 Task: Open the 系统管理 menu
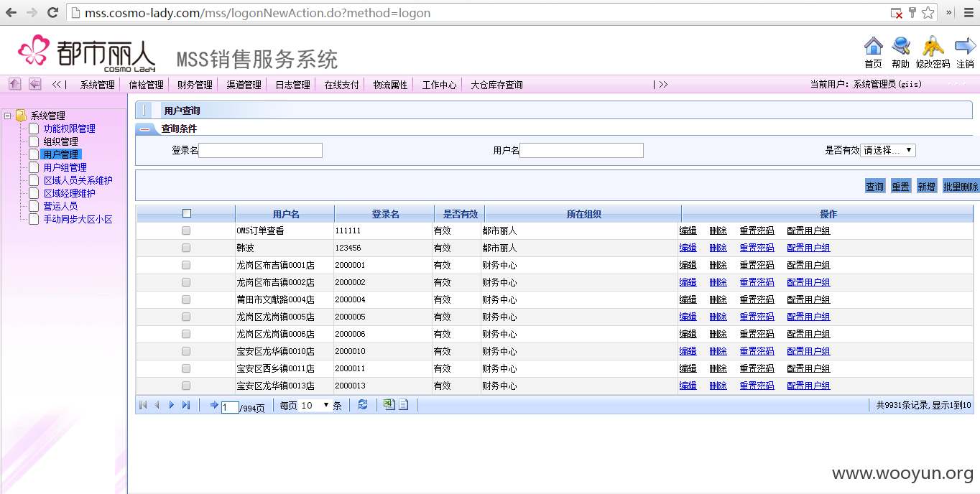pyautogui.click(x=97, y=85)
